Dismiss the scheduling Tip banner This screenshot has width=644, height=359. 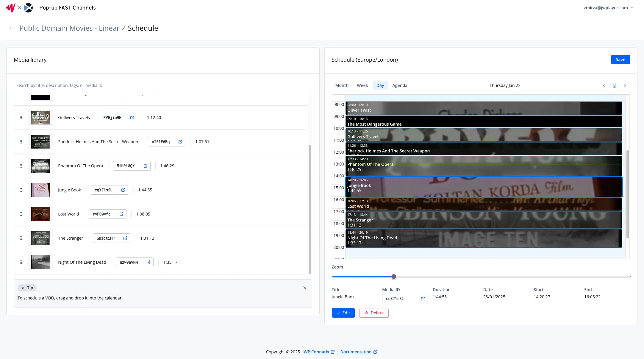(304, 288)
